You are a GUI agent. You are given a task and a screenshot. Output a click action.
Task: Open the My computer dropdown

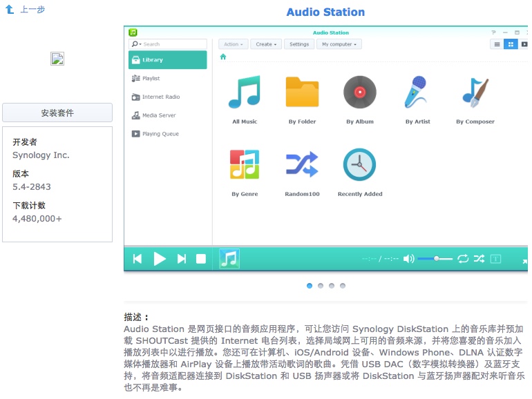tap(339, 44)
